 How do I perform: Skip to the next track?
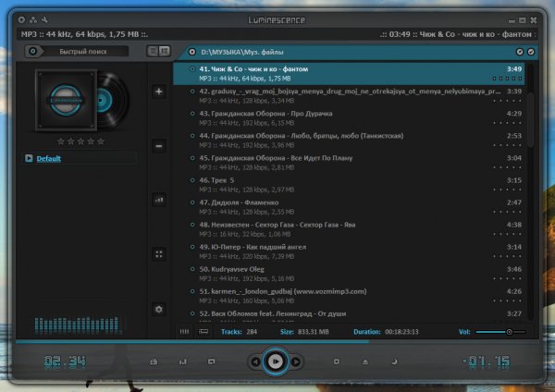296,361
